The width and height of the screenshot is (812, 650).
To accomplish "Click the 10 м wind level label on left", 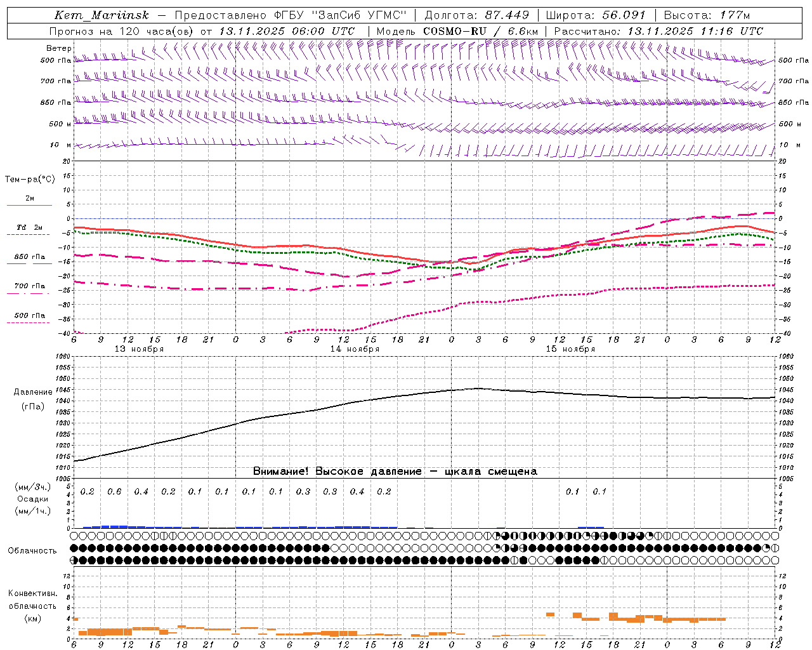I will pos(61,145).
